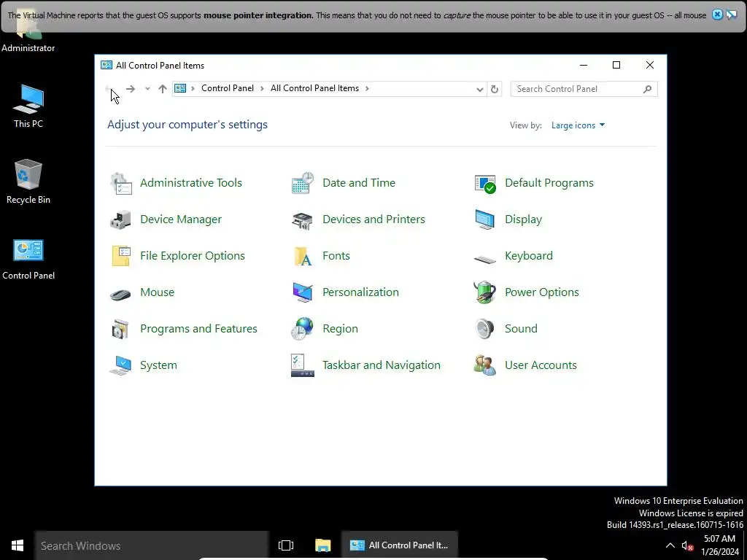747x560 pixels.
Task: Open the User Accounts icon
Action: click(x=485, y=365)
